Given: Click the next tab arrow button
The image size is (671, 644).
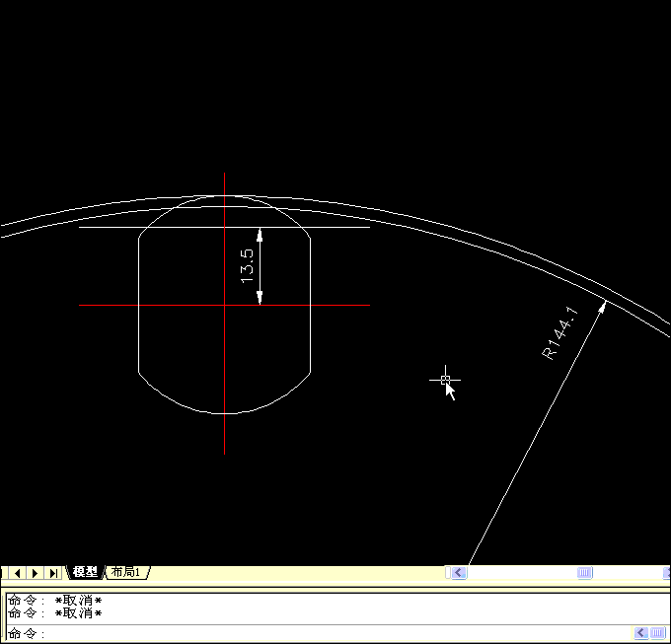Looking at the screenshot, I should 36,573.
